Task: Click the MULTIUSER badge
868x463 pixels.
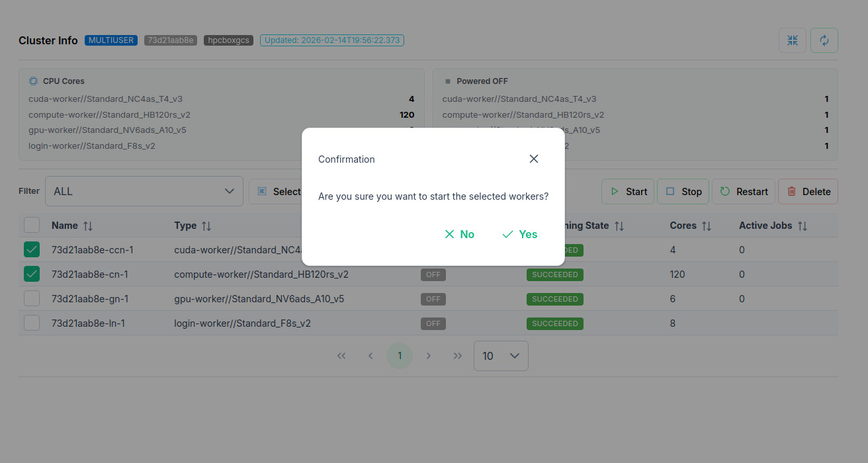Action: coord(111,40)
